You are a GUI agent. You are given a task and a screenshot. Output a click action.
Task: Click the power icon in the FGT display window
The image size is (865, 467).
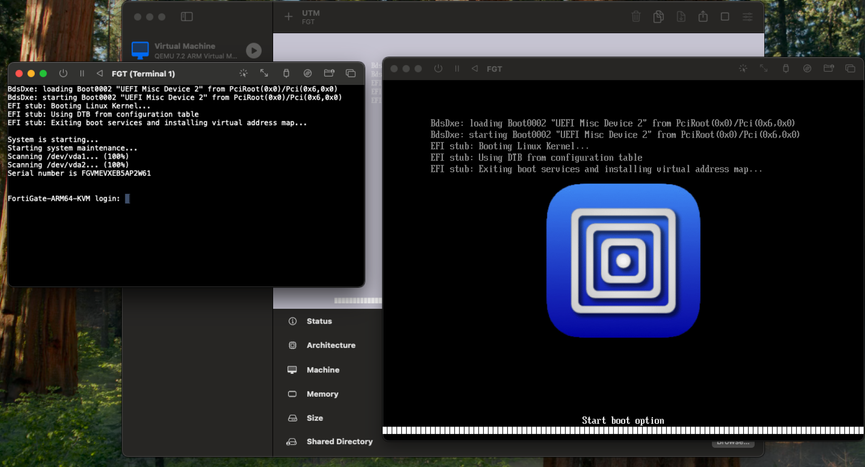(438, 68)
